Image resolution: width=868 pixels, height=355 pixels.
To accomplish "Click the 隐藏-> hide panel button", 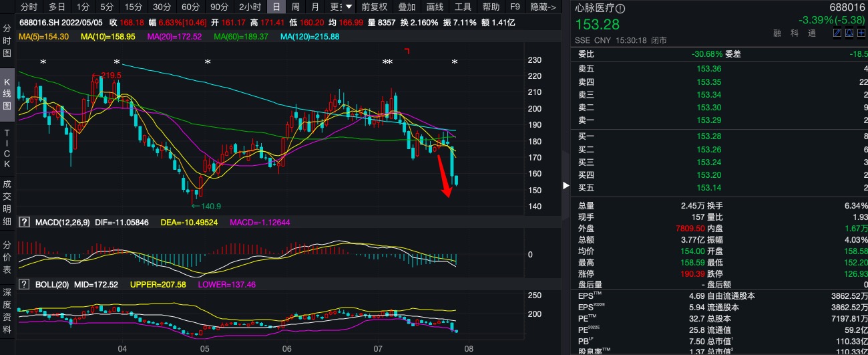I will point(543,7).
